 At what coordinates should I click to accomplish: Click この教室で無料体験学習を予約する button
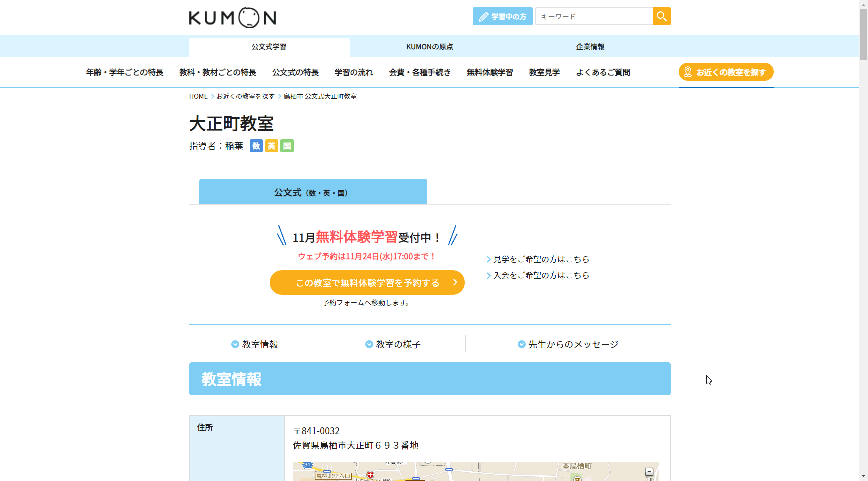[367, 283]
